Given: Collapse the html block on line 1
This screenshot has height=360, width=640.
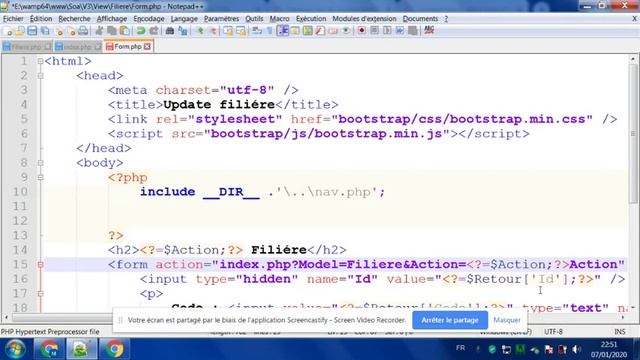Looking at the screenshot, I should coord(40,61).
